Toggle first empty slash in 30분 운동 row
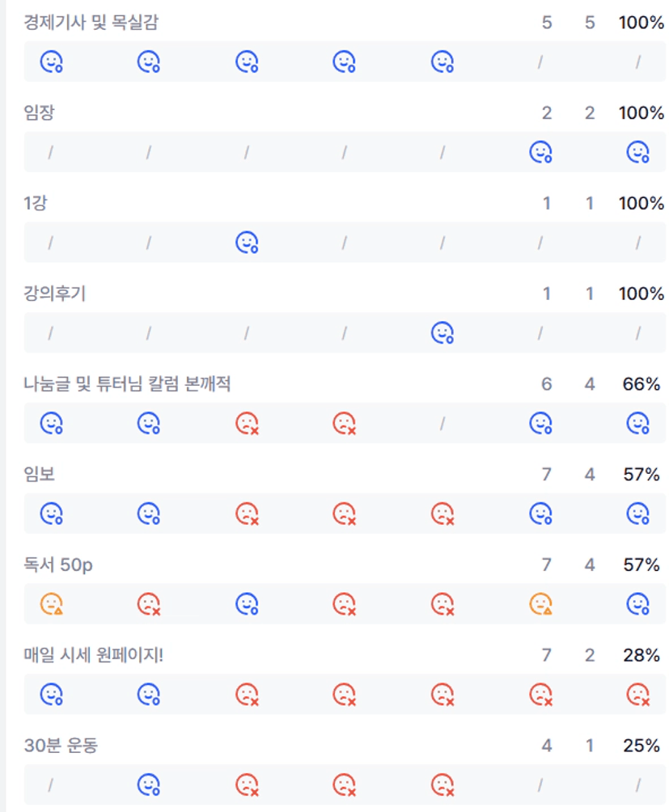 [x=50, y=784]
